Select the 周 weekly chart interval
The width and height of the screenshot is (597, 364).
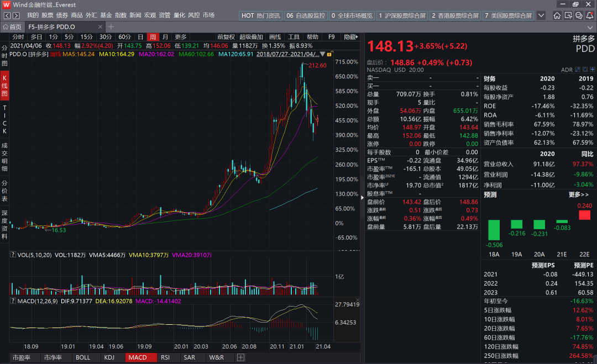tap(153, 37)
